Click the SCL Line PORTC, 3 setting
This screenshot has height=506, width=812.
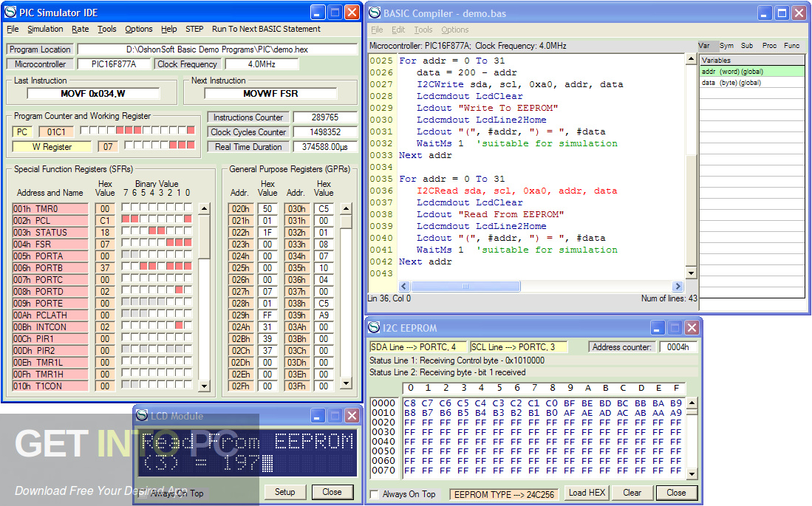pyautogui.click(x=519, y=347)
